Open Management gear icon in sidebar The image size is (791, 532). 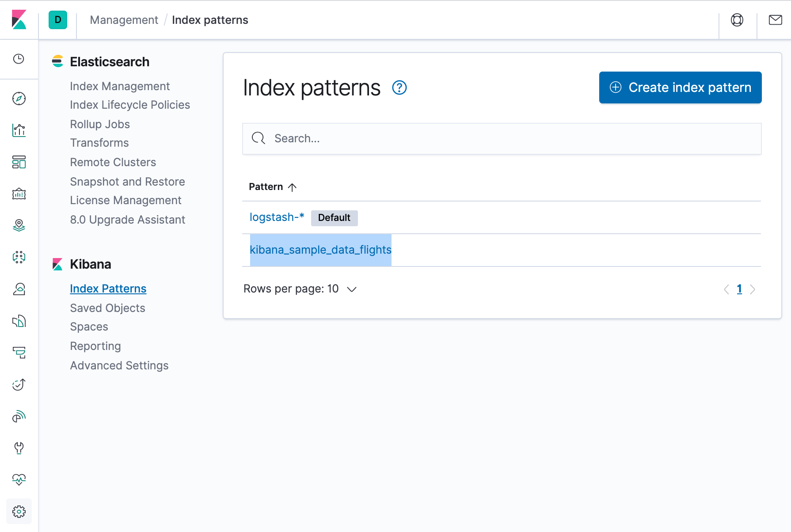[x=19, y=511]
